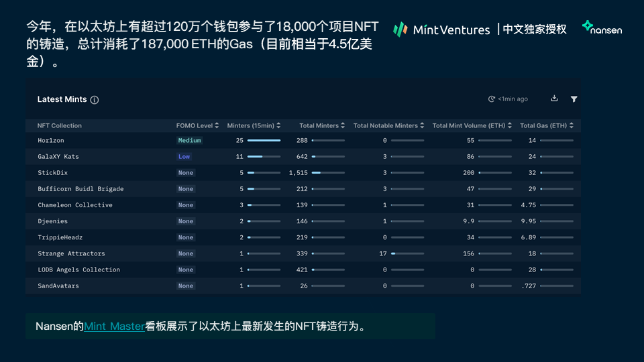This screenshot has height=362, width=644.
Task: Select the StickDix collection name
Action: [x=52, y=173]
